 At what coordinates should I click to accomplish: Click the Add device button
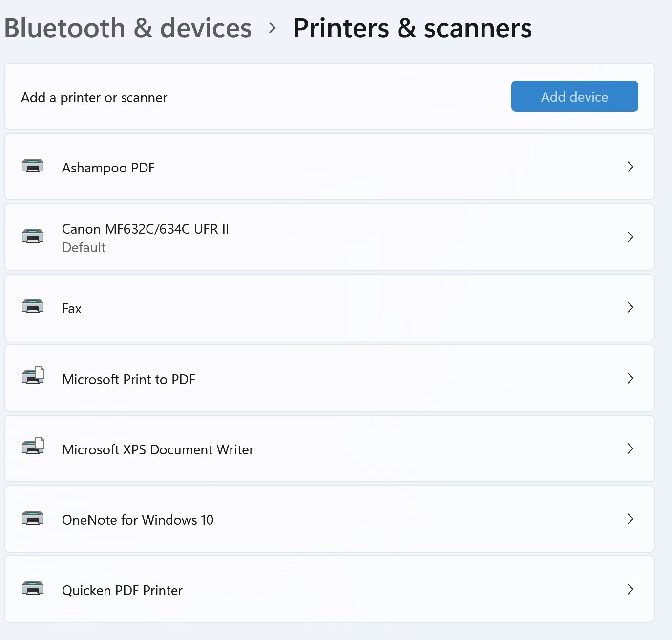coord(574,96)
